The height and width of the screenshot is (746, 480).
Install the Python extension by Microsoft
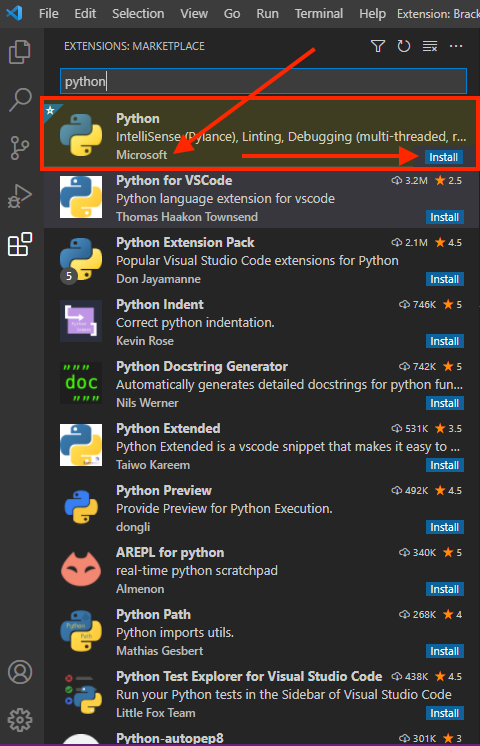[x=444, y=157]
